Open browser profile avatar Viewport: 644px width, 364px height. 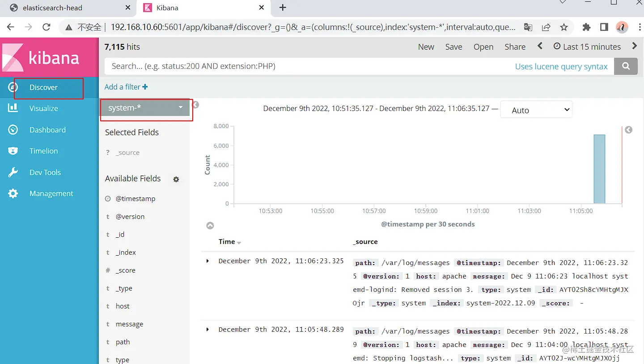tap(622, 27)
